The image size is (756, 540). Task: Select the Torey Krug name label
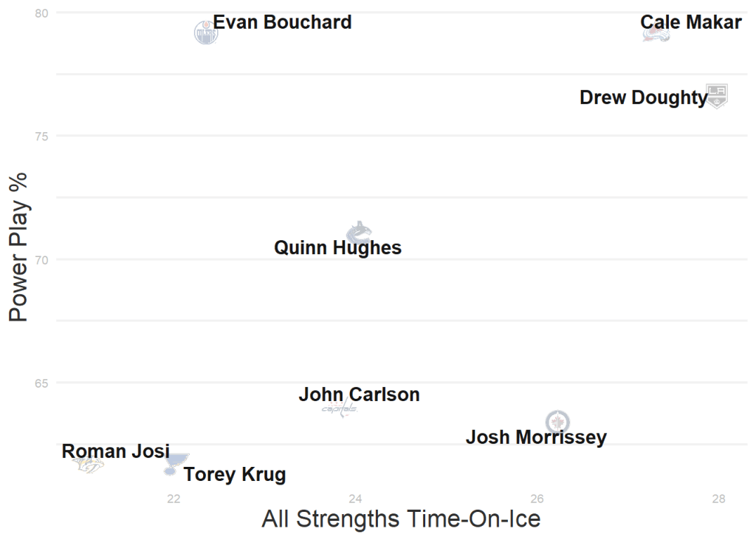(234, 474)
